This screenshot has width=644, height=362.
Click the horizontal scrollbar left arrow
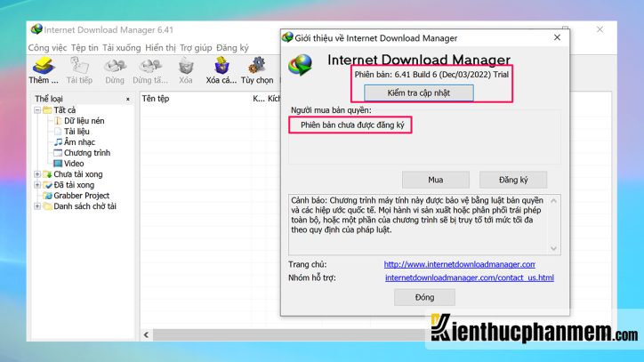(x=146, y=335)
